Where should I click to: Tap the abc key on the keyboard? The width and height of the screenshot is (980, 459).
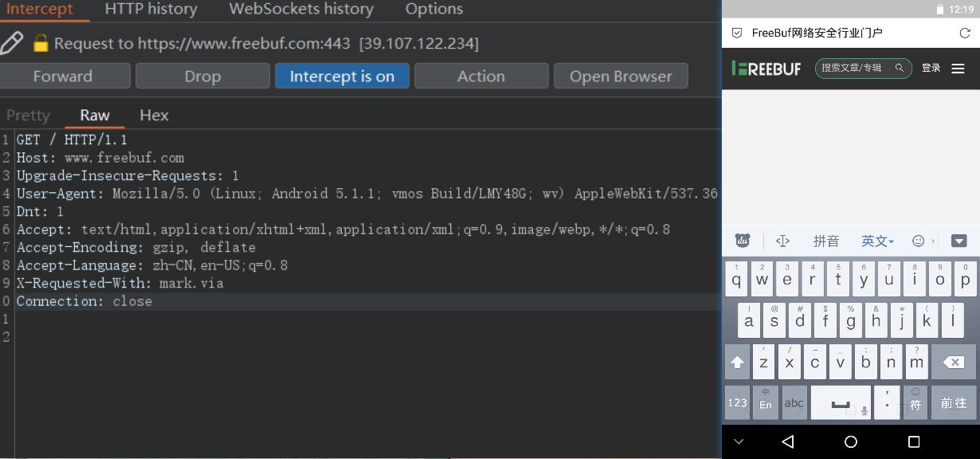[794, 403]
